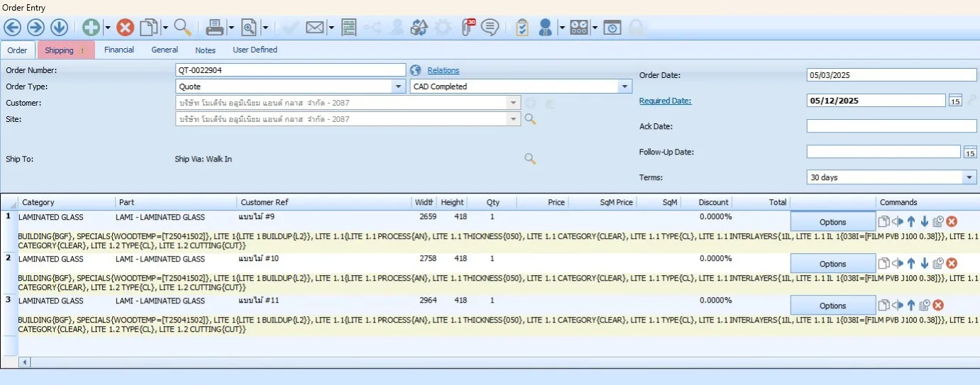Image resolution: width=980 pixels, height=385 pixels.
Task: Expand the Order Type dropdown showing Quote
Action: tap(399, 87)
